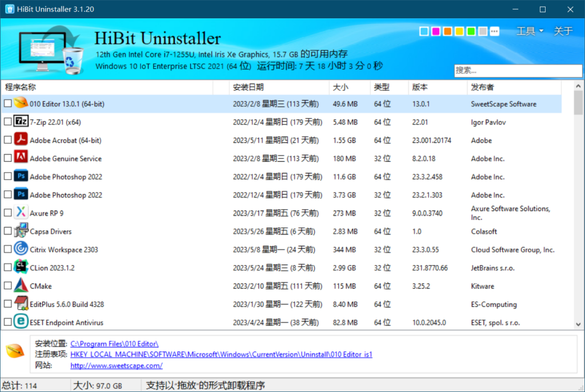Select the magenta theme color swatch
Viewport: 585px width, 392px height.
pos(435,31)
